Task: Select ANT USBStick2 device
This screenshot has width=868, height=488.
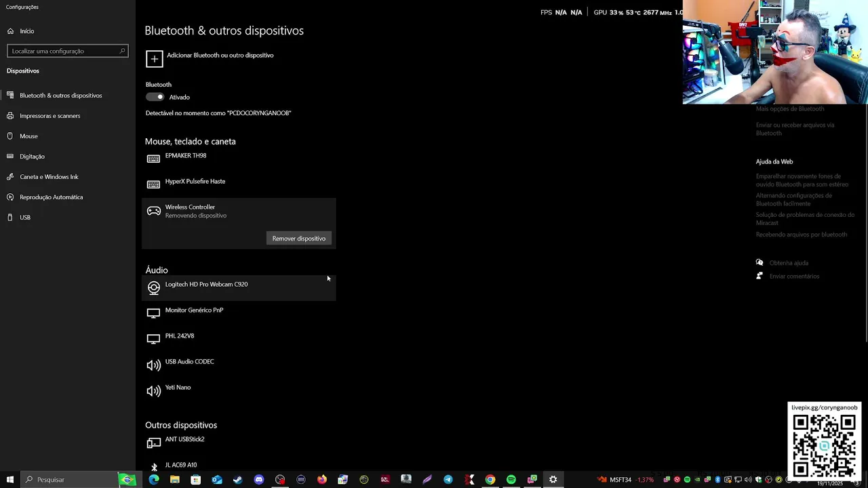Action: [x=239, y=443]
